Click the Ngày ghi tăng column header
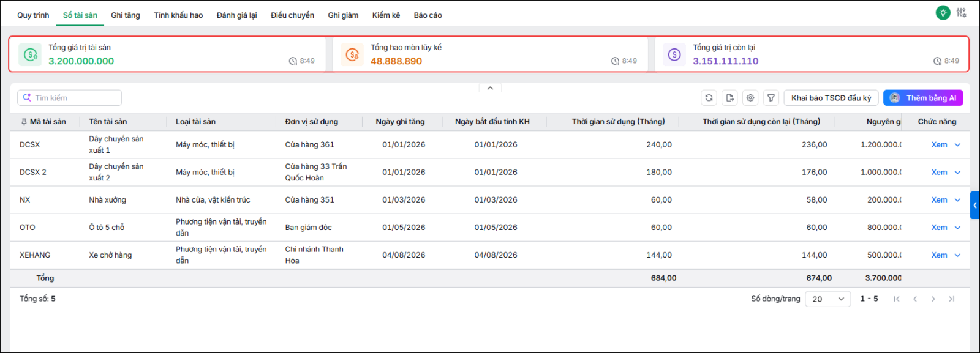 coord(400,122)
